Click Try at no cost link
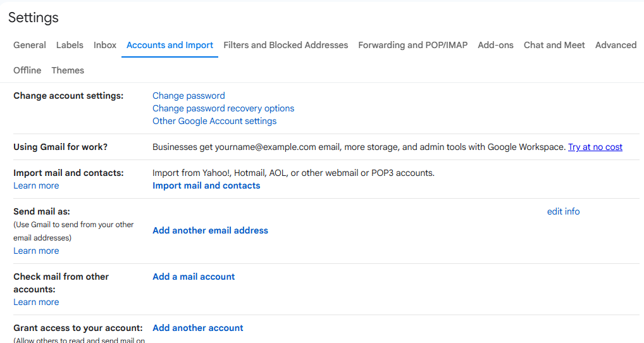This screenshot has height=343, width=644. (x=595, y=147)
